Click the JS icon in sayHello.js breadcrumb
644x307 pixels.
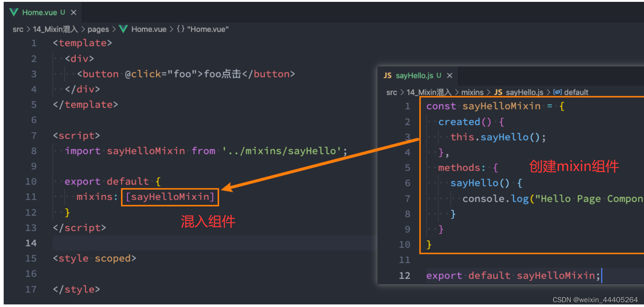(498, 92)
